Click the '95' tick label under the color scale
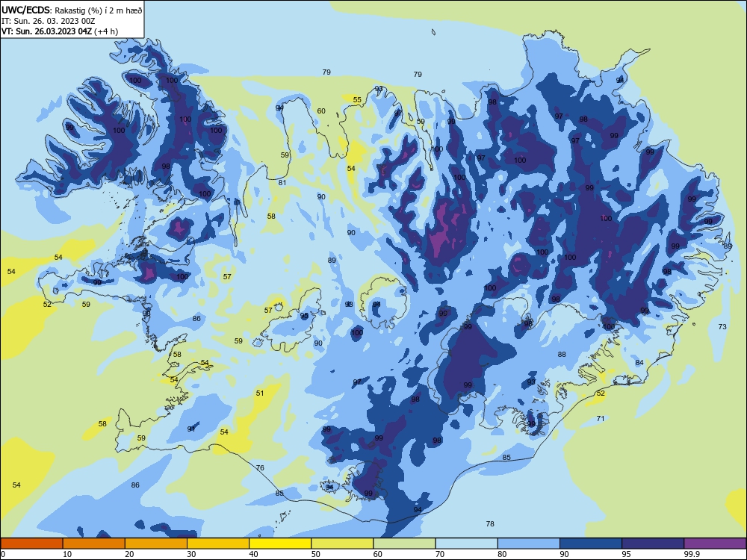 click(627, 554)
